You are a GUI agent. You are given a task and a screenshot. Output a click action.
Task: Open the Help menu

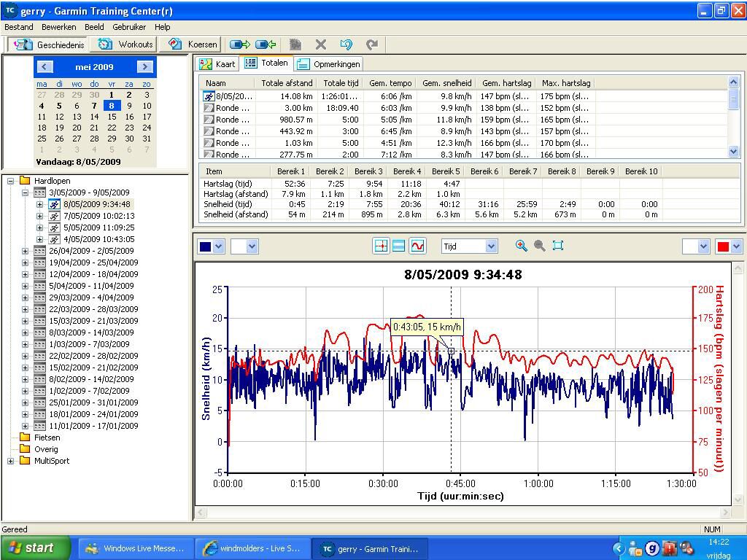coord(163,27)
